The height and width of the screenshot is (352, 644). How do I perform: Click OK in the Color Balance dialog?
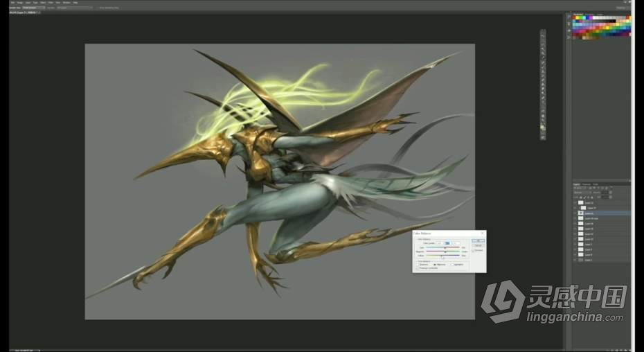478,240
